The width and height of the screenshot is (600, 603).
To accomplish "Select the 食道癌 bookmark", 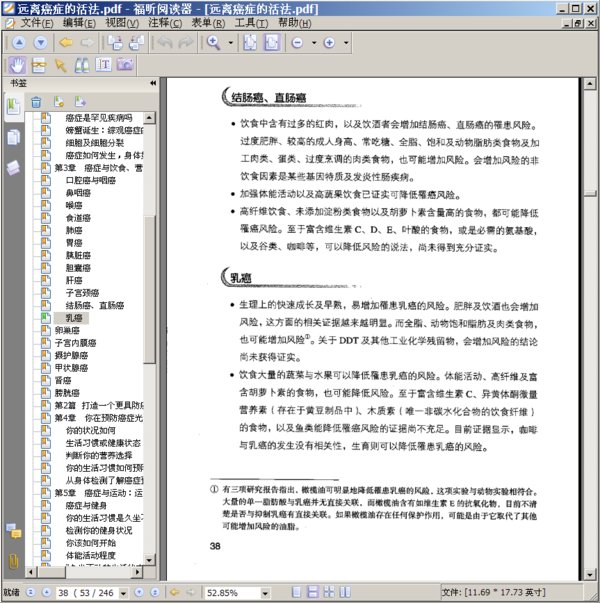I will click(78, 218).
